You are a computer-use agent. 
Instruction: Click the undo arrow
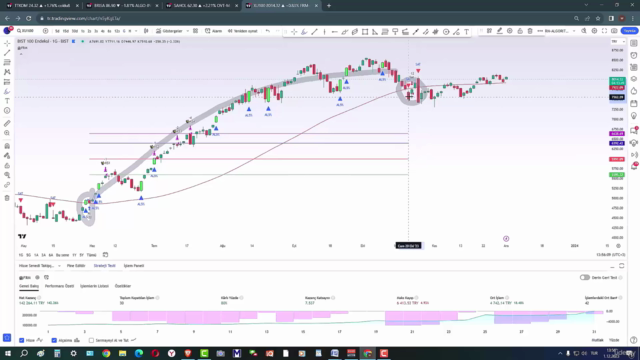(268, 31)
